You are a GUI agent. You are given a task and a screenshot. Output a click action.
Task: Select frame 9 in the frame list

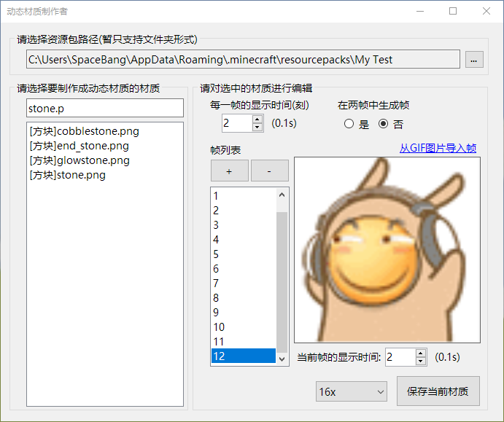[244, 312]
